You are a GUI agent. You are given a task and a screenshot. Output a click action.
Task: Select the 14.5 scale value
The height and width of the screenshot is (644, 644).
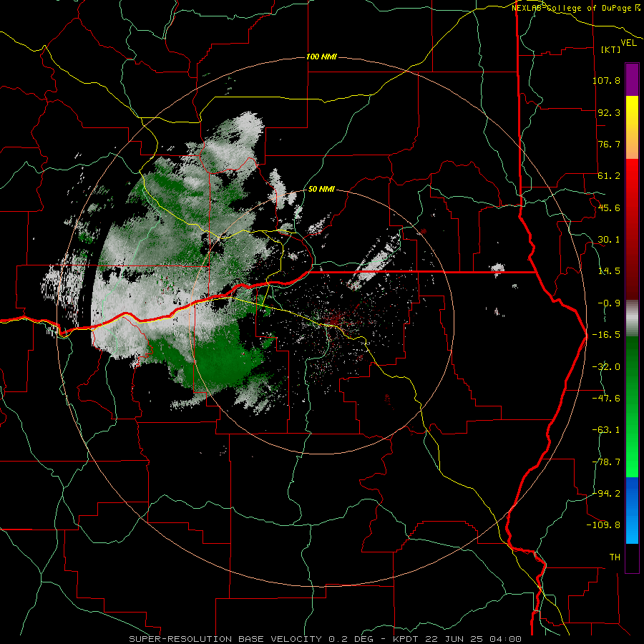(609, 271)
